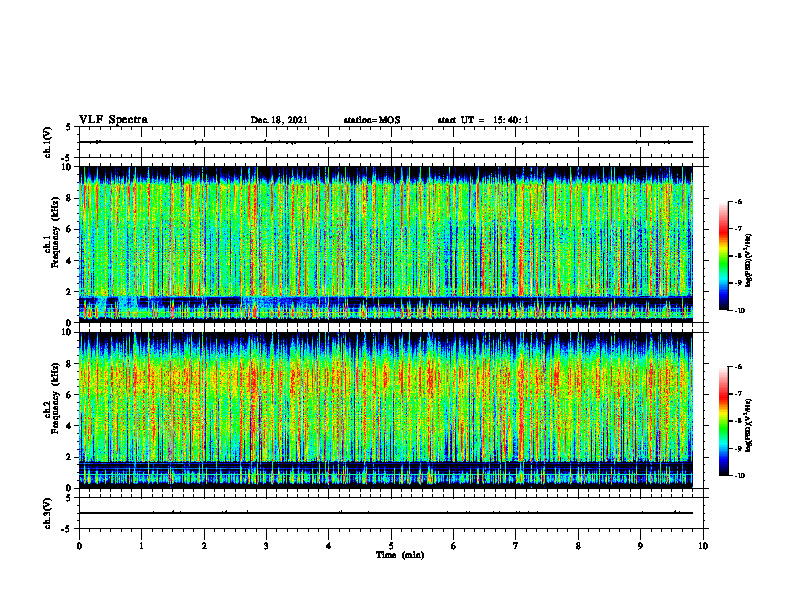This screenshot has width=792, height=612.
Task: Select the "start UT = 15:40: 1" text
Action: (483, 120)
